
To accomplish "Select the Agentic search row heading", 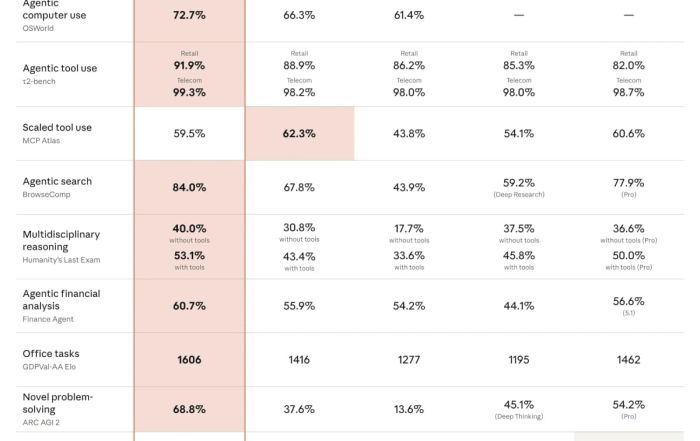I will pos(57,181).
